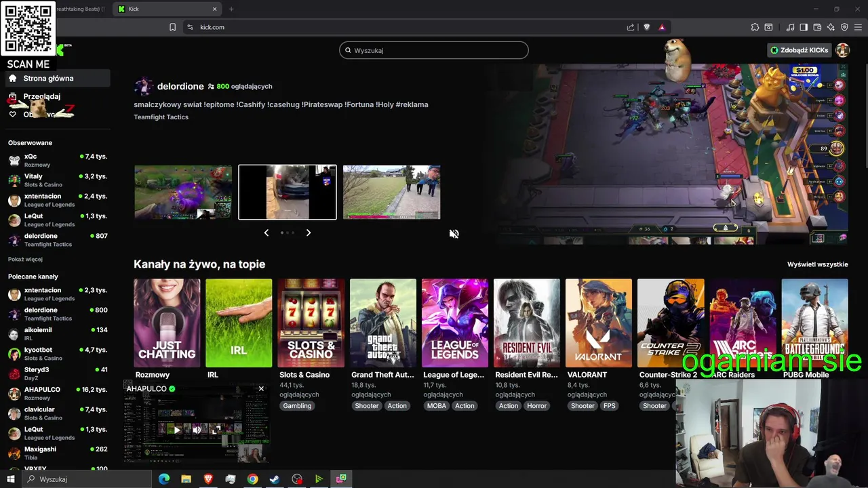Click the Zdobądź KICKs button
Image resolution: width=868 pixels, height=488 pixels.
(799, 50)
